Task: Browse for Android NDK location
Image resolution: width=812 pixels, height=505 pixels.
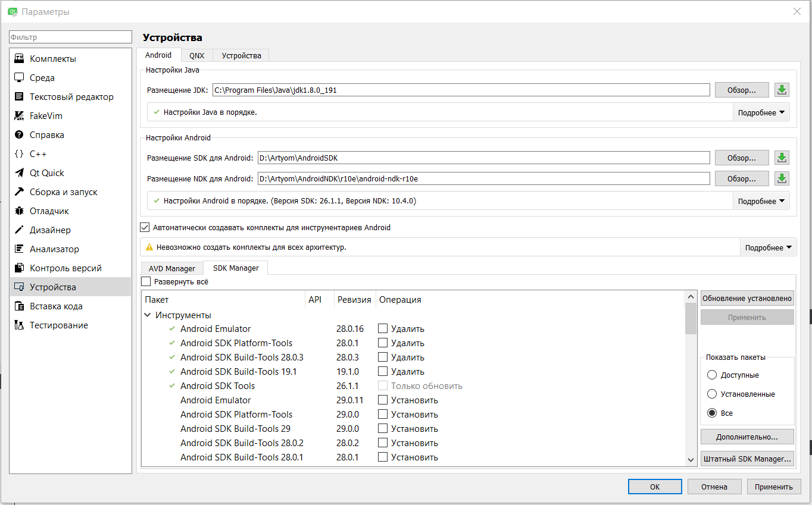Action: (742, 178)
